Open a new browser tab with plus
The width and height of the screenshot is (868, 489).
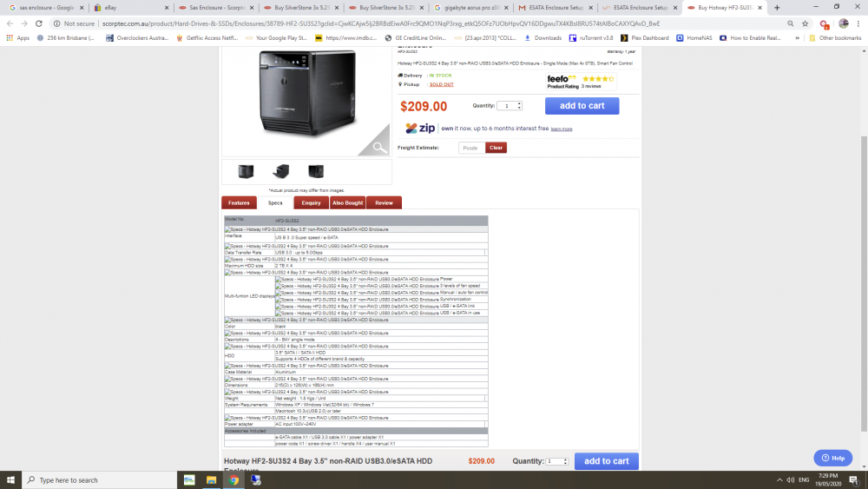[777, 8]
